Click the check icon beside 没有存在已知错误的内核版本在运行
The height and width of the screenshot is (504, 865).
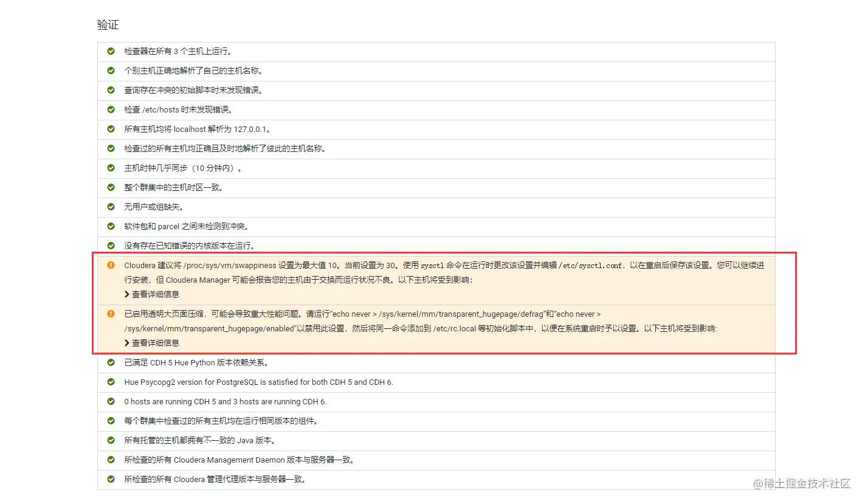click(x=111, y=246)
